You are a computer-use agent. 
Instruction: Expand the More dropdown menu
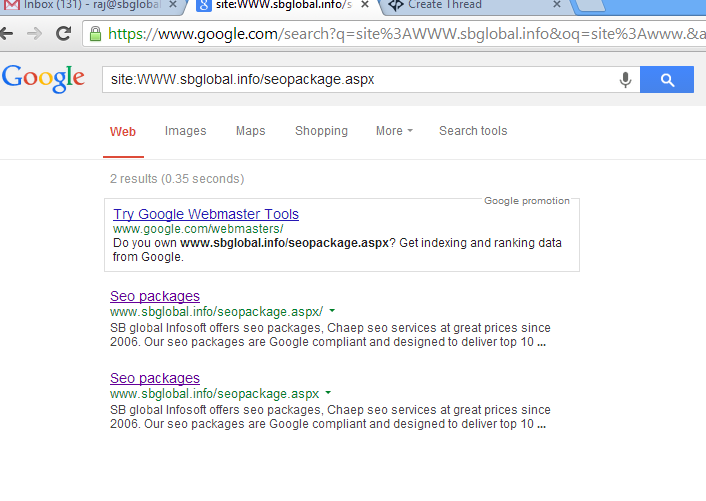(394, 131)
